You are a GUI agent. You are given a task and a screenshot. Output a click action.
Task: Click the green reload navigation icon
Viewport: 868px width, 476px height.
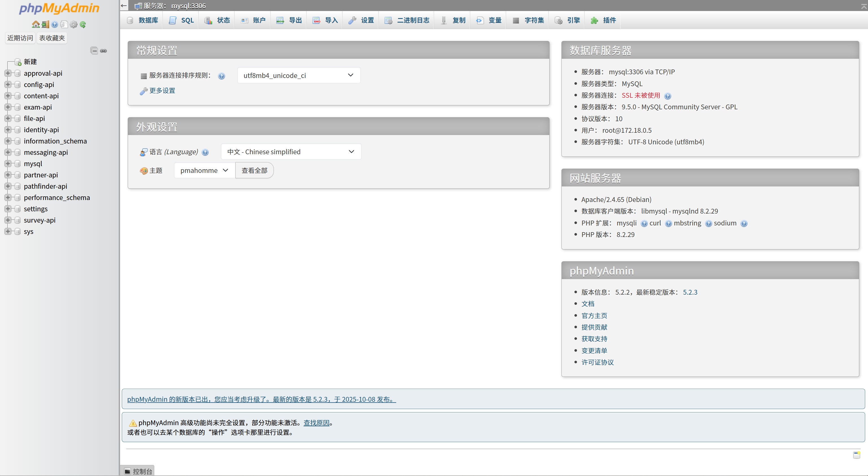pyautogui.click(x=83, y=24)
